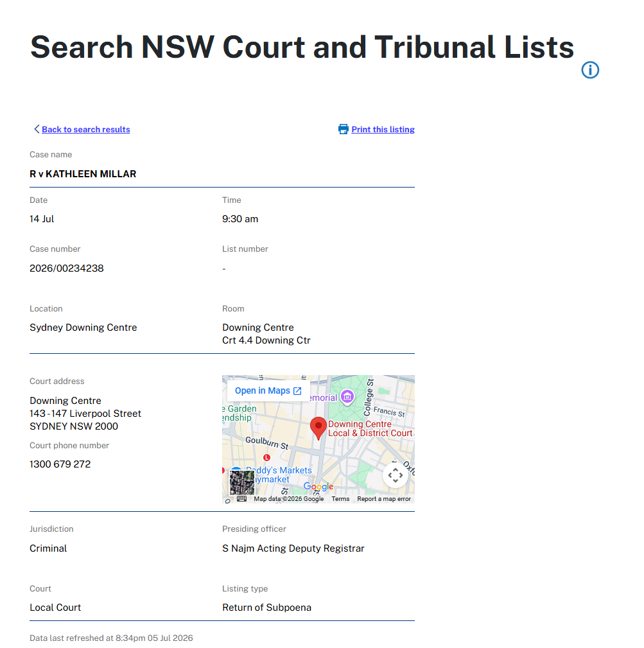Open the map Terms link
Viewport: 644px width, 648px height.
pos(340,499)
